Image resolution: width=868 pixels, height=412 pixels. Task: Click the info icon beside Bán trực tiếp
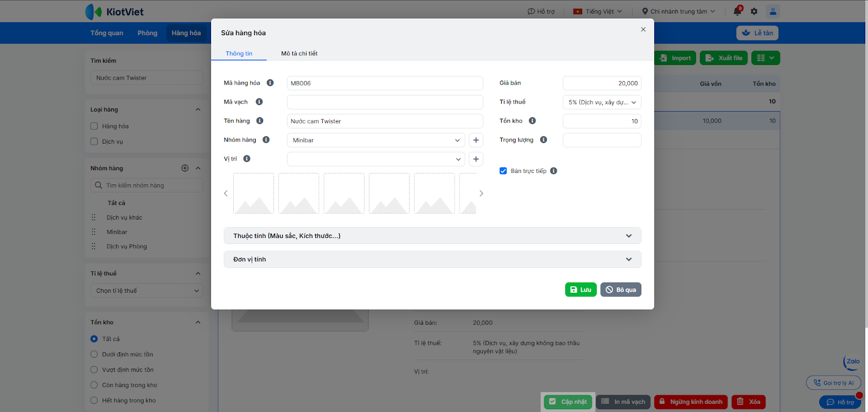(x=553, y=171)
